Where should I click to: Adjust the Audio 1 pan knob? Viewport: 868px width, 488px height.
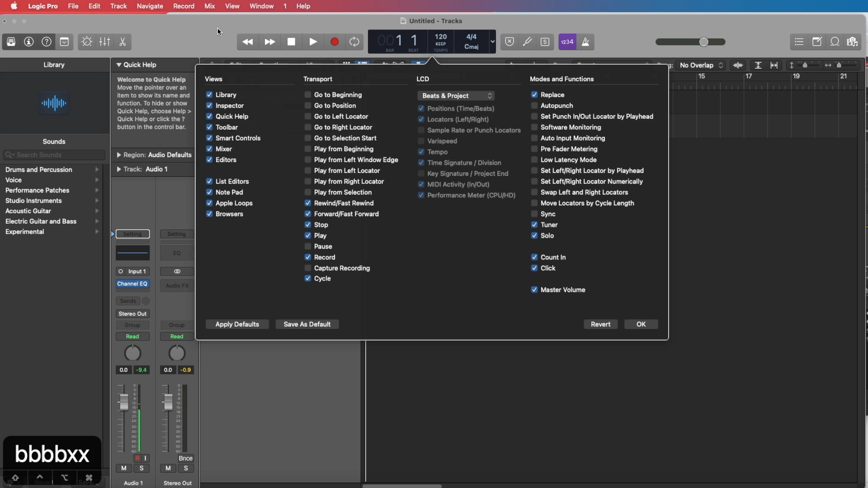[x=132, y=353]
